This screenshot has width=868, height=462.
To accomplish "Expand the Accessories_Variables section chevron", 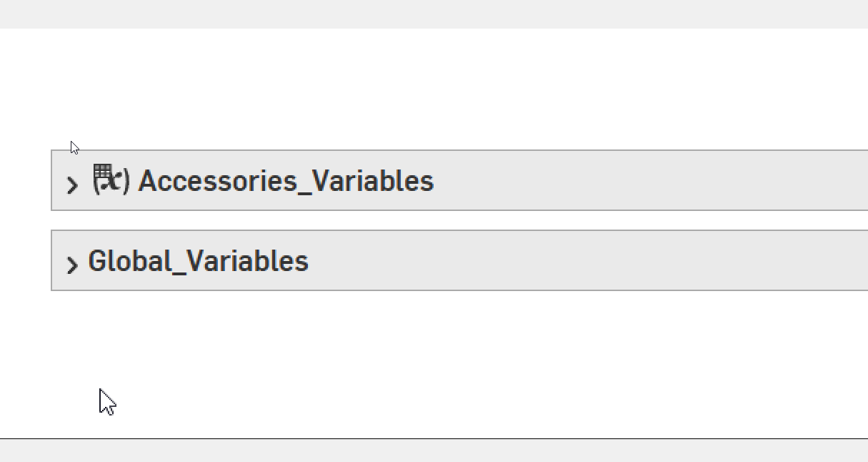I will click(x=71, y=185).
